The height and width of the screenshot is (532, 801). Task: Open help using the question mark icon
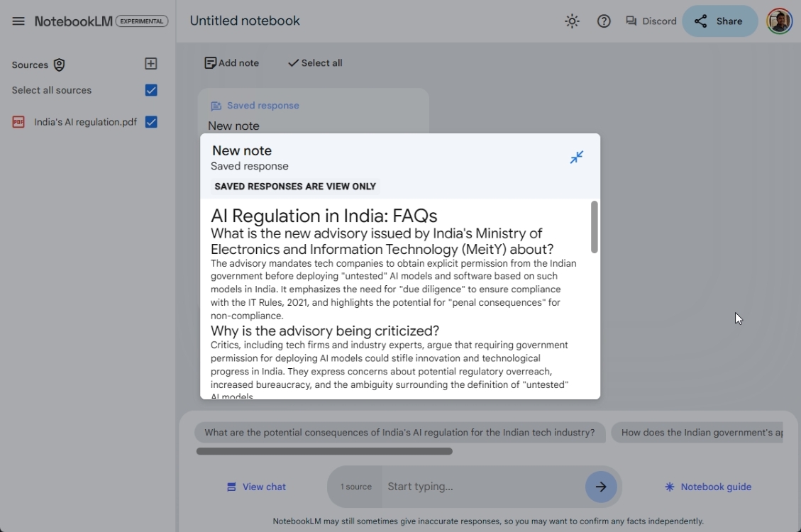click(x=604, y=21)
